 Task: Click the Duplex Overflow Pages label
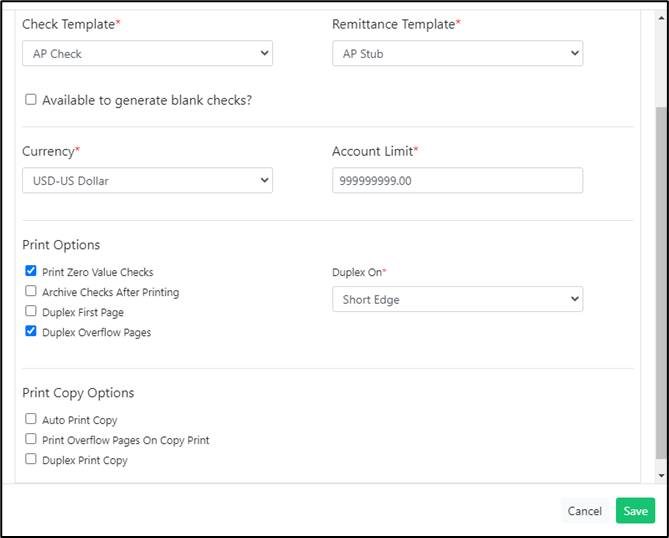click(96, 332)
